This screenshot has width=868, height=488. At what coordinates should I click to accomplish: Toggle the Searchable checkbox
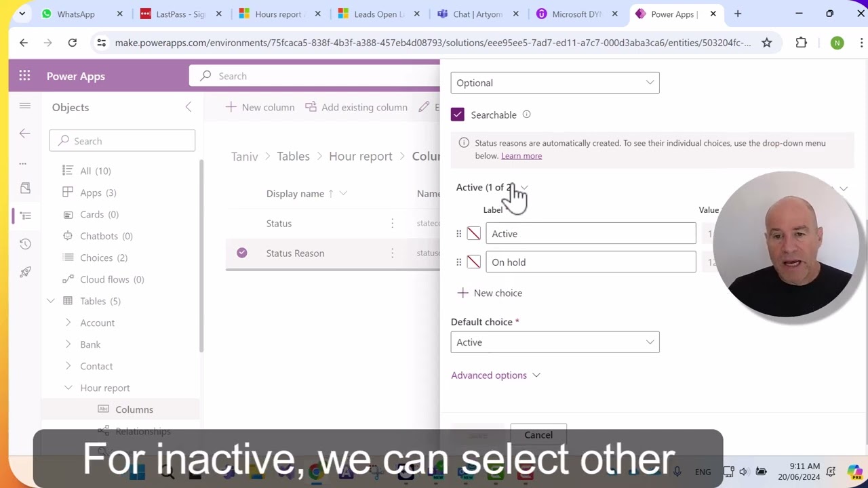(458, 115)
